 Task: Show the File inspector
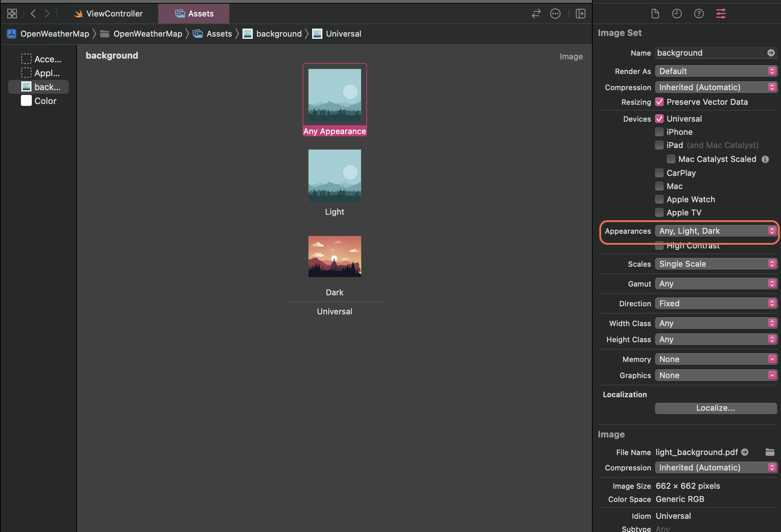[655, 14]
